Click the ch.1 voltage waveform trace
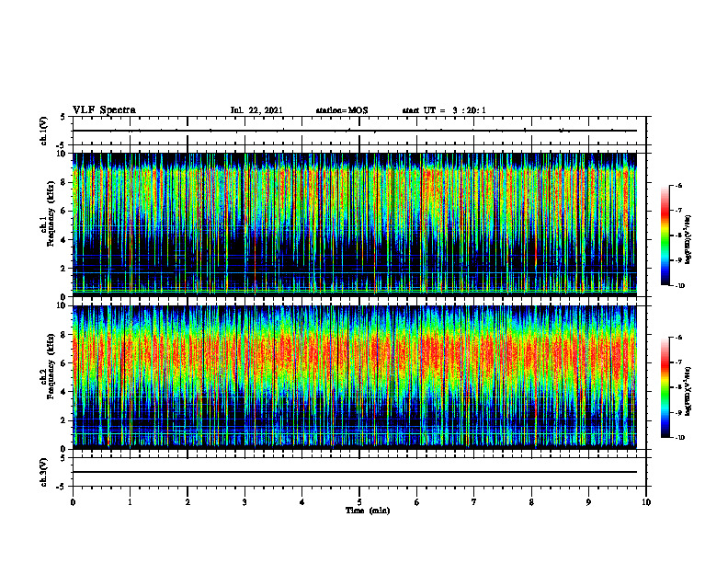The width and height of the screenshot is (728, 563). (x=355, y=131)
